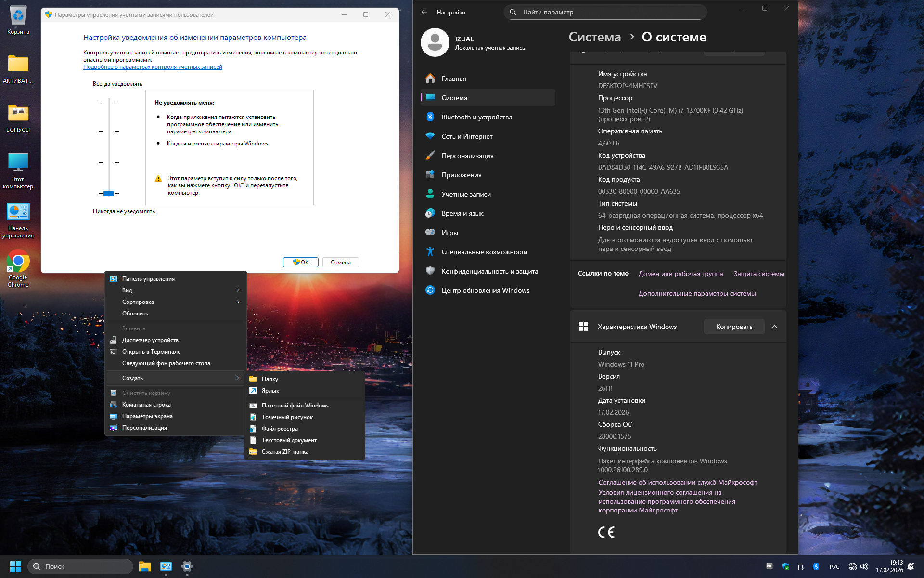Expand the Сортировка submenu arrow

coord(238,302)
